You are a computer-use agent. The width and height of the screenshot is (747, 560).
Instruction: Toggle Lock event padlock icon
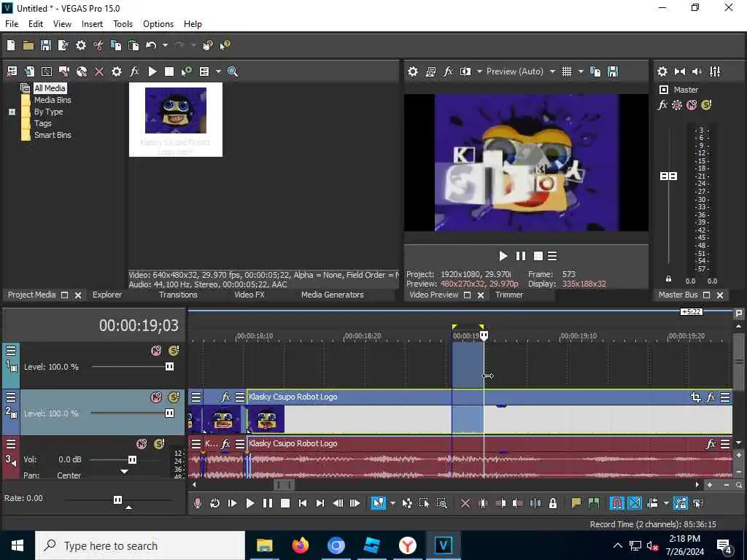[x=553, y=503]
